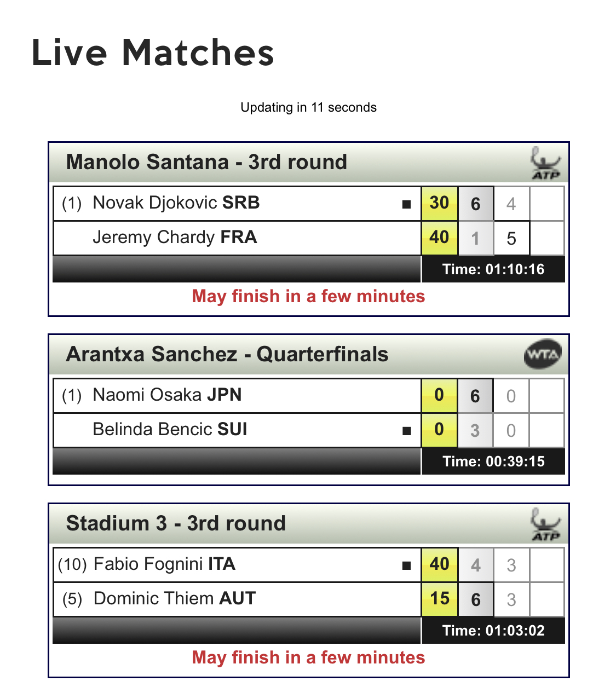Click Chardy's current game score 40
Image resolution: width=616 pixels, height=687 pixels.
(439, 238)
